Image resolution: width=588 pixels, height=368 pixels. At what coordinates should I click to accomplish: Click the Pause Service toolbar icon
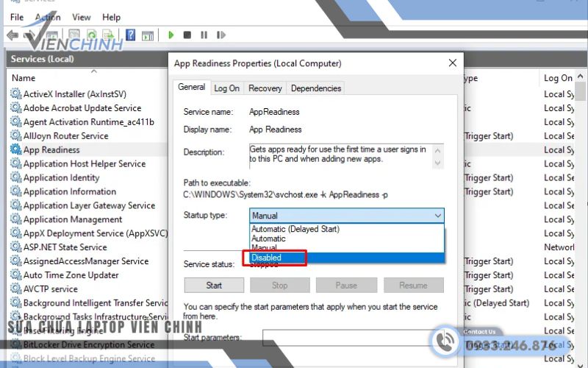click(204, 35)
